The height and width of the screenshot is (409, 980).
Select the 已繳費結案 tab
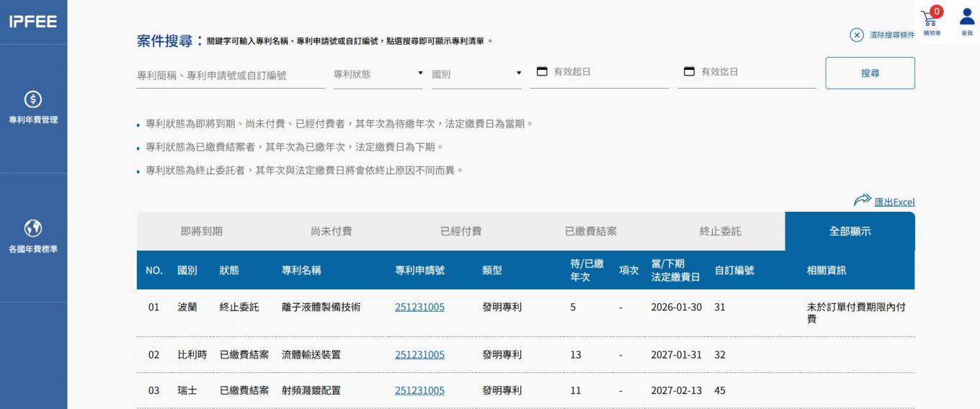[x=590, y=231]
